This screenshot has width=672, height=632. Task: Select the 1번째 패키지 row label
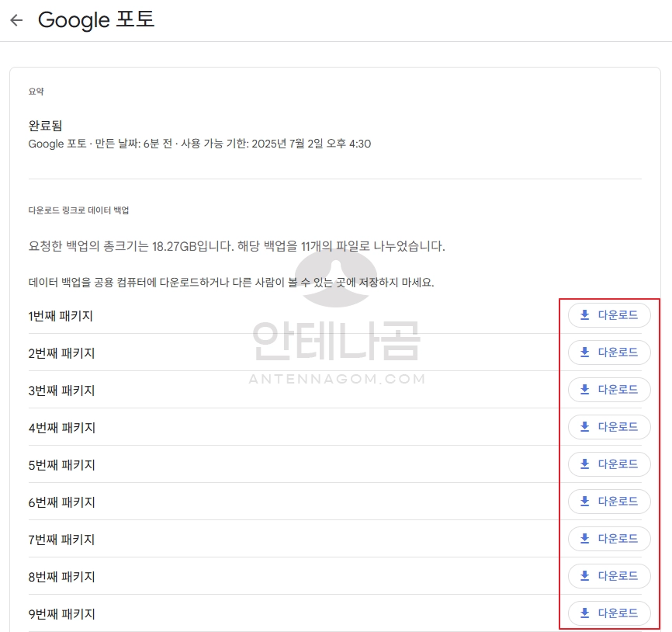[61, 316]
